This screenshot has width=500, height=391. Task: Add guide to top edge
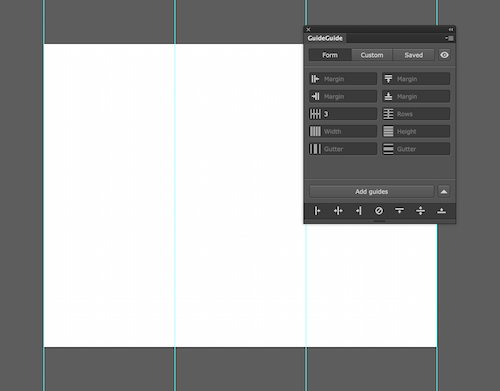399,211
